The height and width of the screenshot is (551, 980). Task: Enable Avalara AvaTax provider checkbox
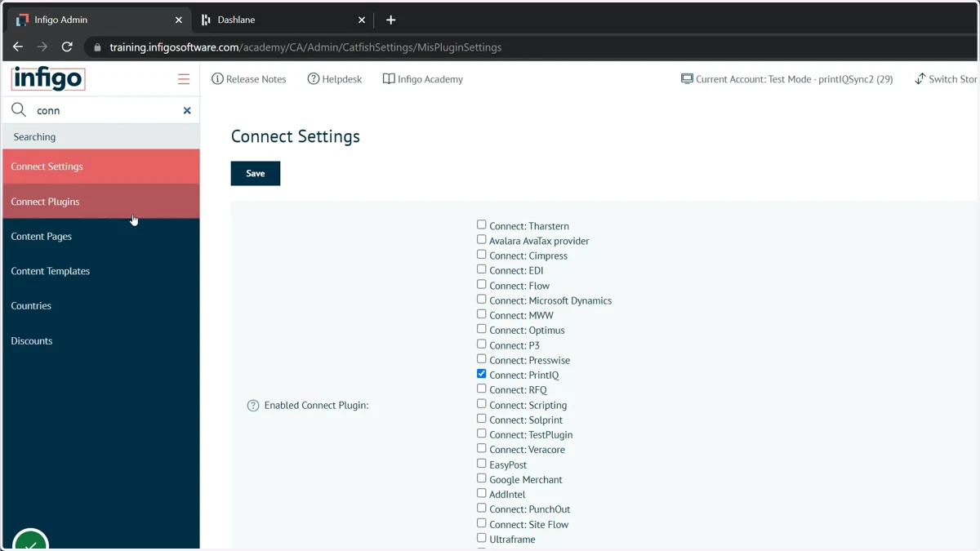click(482, 239)
